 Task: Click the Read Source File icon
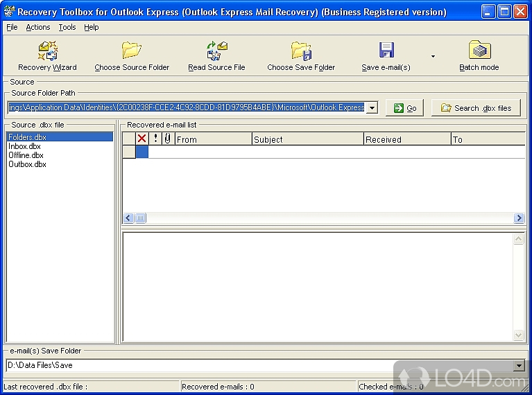click(216, 51)
